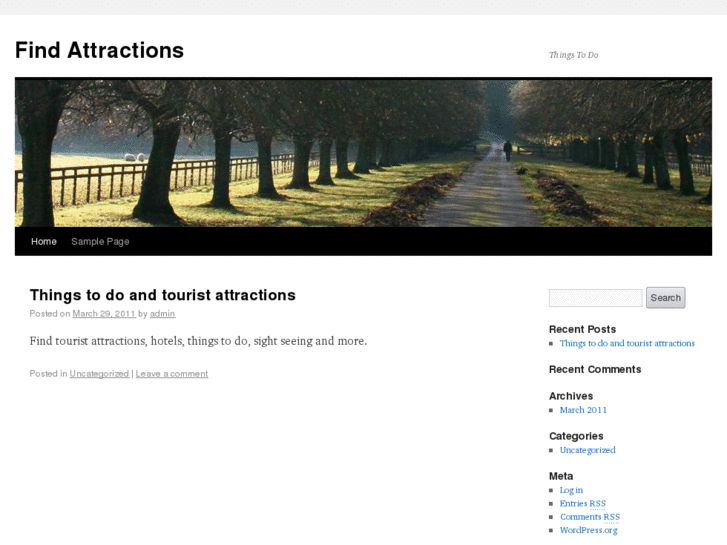Visit the WordPress.org link
Image resolution: width=727 pixels, height=545 pixels.
[x=588, y=530]
